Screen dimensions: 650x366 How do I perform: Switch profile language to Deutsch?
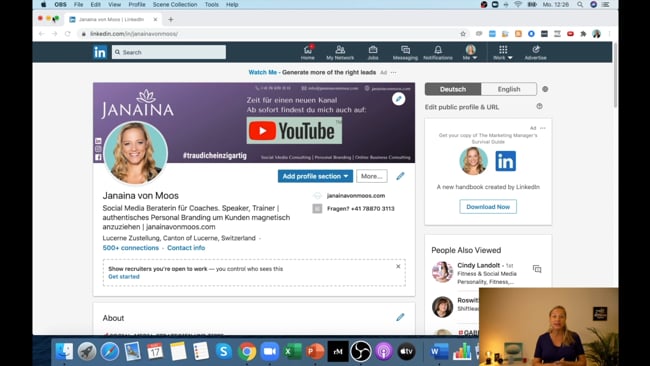[x=453, y=89]
